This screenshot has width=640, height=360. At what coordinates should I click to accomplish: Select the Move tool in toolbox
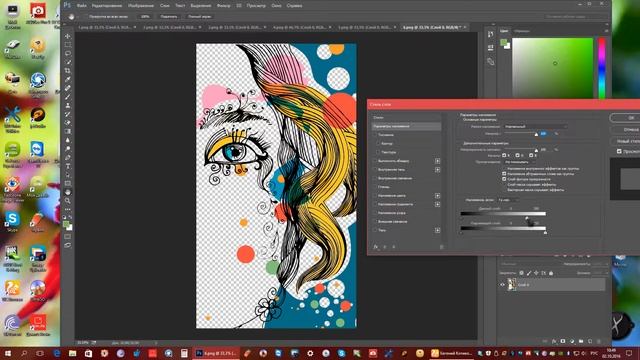tap(68, 36)
